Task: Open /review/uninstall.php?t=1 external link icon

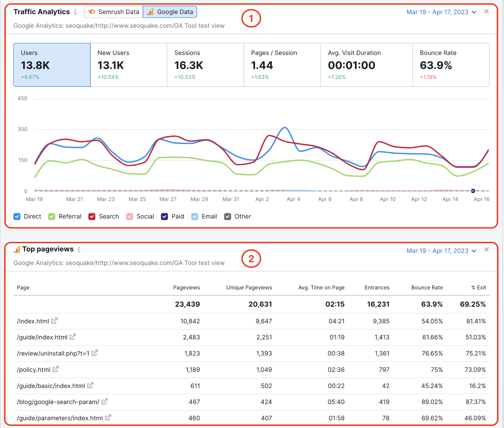Action: (94, 353)
